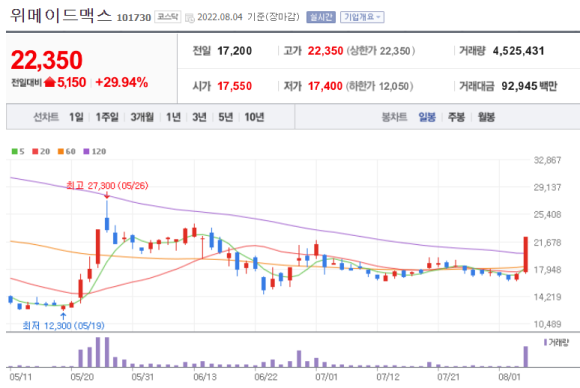580x388 pixels.
Task: Click the 2022.08.04 기준(장마감) date text
Action: (x=248, y=17)
